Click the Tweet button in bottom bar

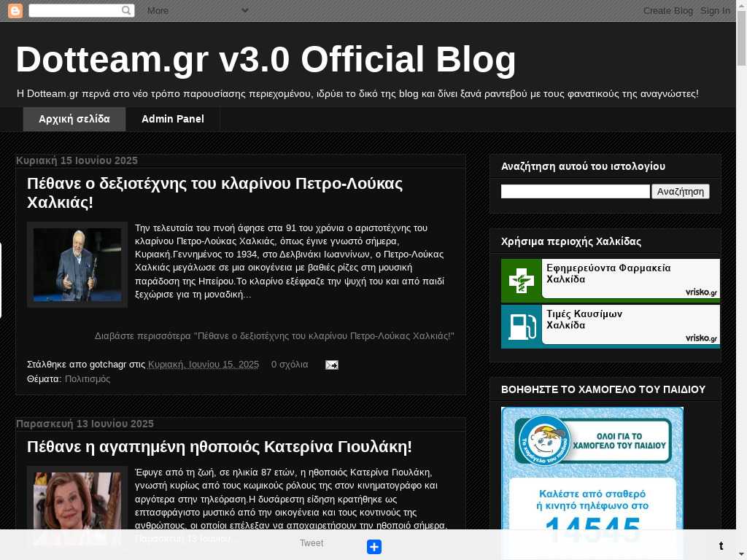pyautogui.click(x=311, y=543)
